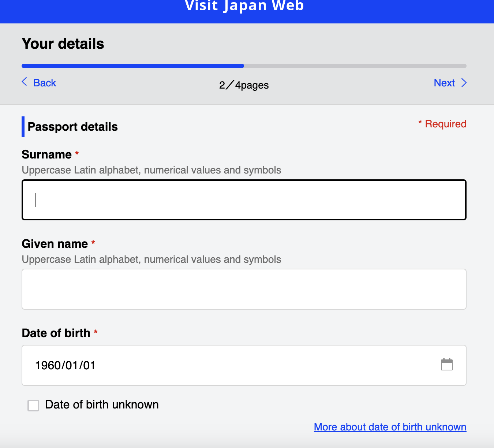This screenshot has height=448, width=494.
Task: Click the 'Date of birth unknown' label text
Action: [x=102, y=405]
